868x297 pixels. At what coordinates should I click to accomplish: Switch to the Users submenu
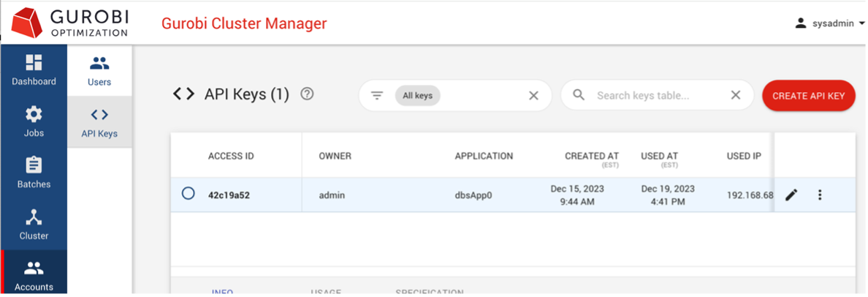(99, 71)
